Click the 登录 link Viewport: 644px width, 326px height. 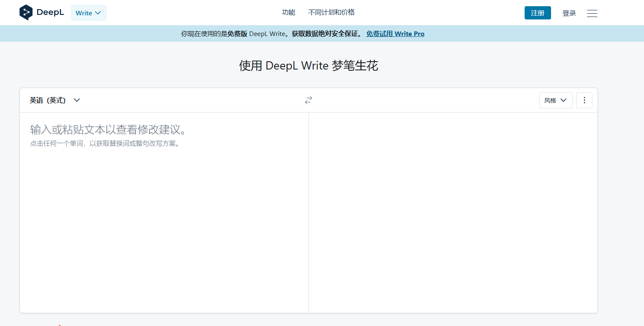click(x=569, y=13)
